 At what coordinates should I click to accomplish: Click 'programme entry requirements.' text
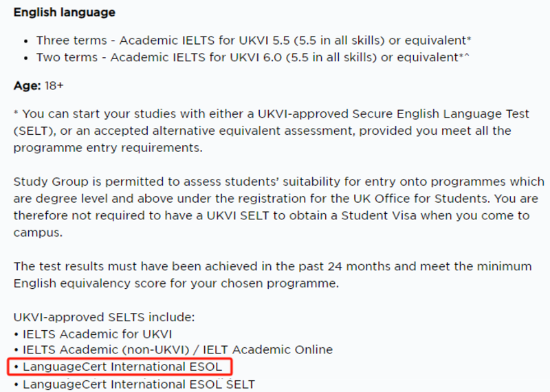(108, 148)
